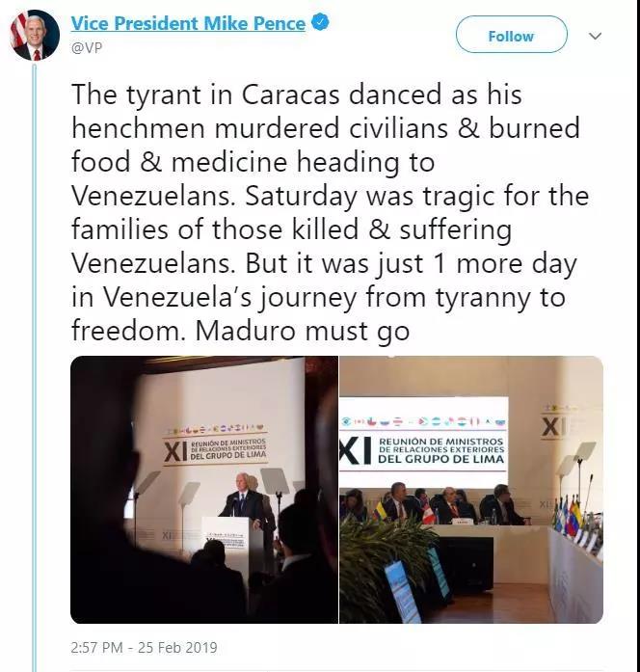The width and height of the screenshot is (640, 672).
Task: Follow the @VP account
Action: [511, 36]
